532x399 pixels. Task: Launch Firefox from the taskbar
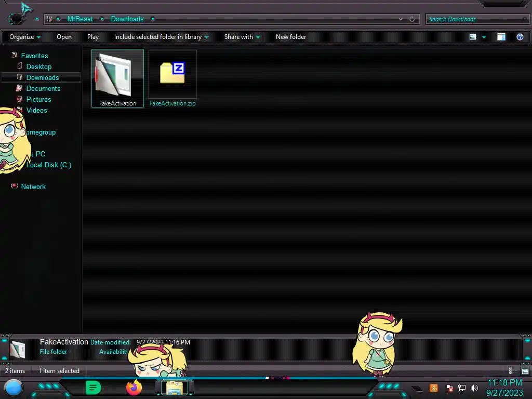pos(134,388)
